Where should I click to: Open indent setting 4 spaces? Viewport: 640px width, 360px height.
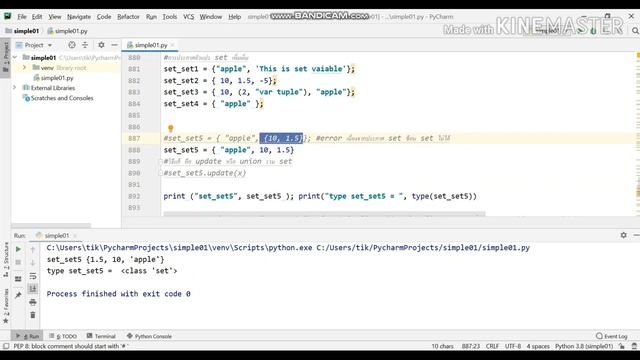[538, 346]
